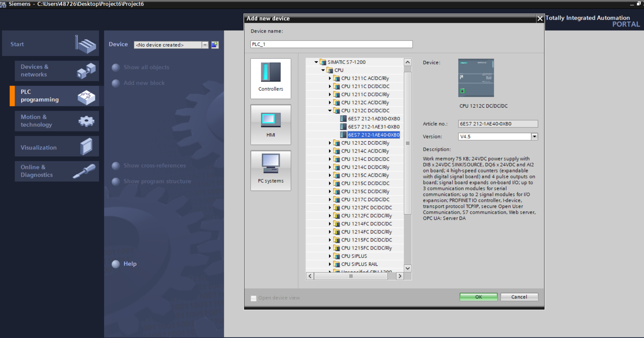Click the Motion & technology gear icon

(x=86, y=121)
